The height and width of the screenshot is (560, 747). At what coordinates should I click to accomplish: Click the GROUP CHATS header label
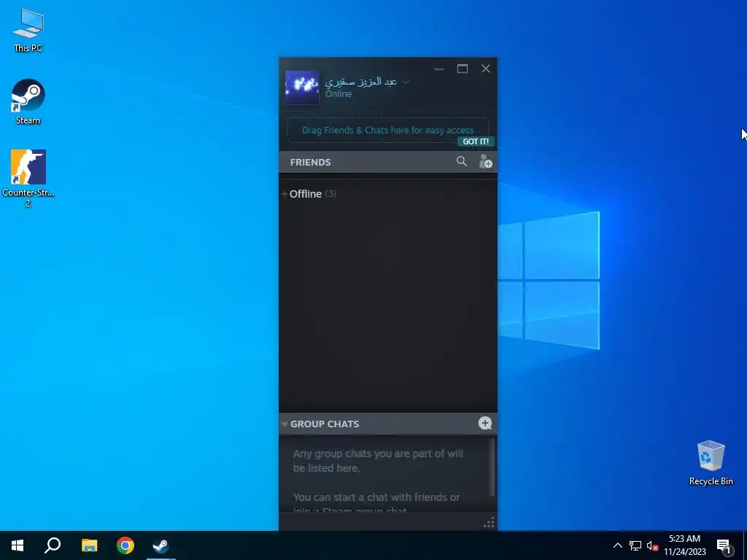pyautogui.click(x=325, y=424)
